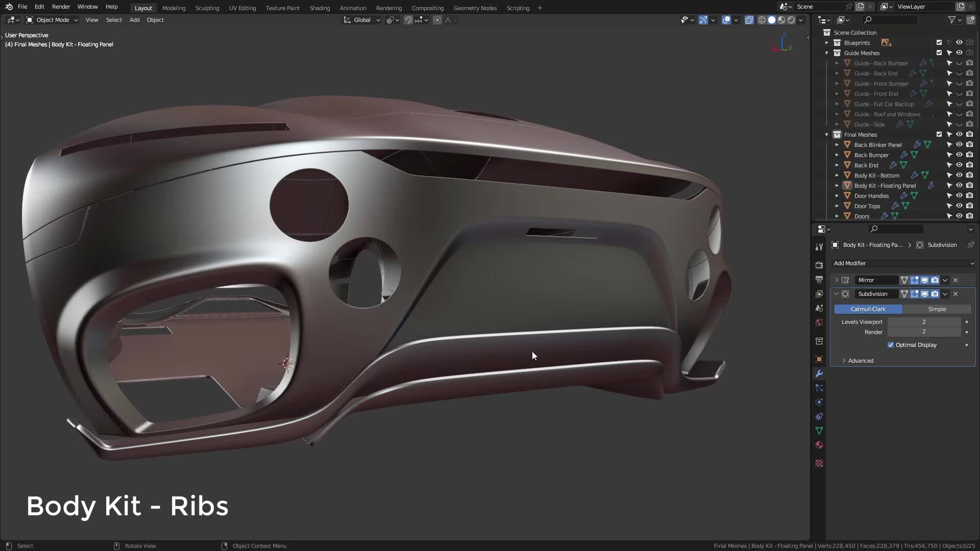980x551 pixels.
Task: Toggle Mirror modifier render visibility
Action: coord(935,280)
